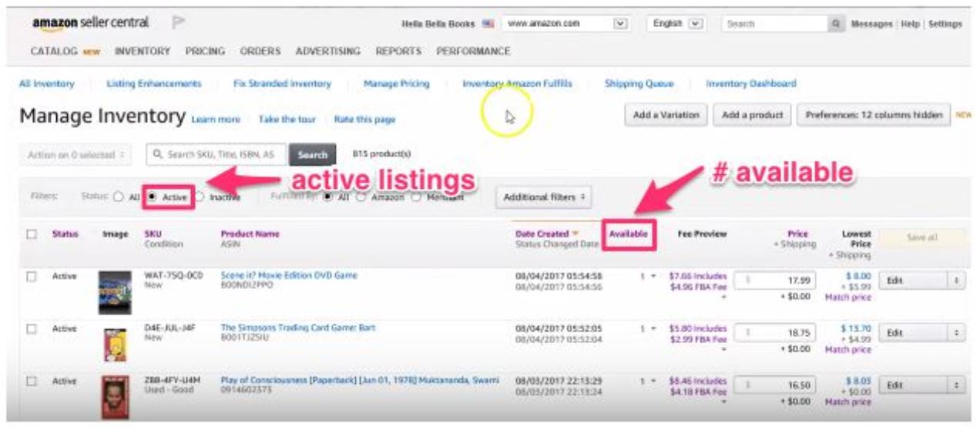Select the Inactive status radio button
980x434 pixels.
[x=199, y=197]
